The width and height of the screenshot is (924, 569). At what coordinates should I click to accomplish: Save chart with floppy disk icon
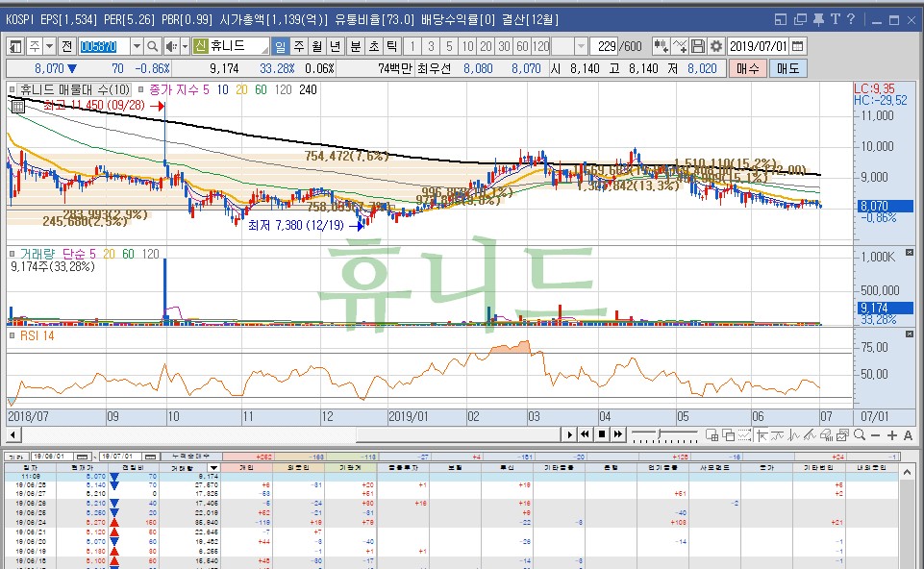(698, 46)
